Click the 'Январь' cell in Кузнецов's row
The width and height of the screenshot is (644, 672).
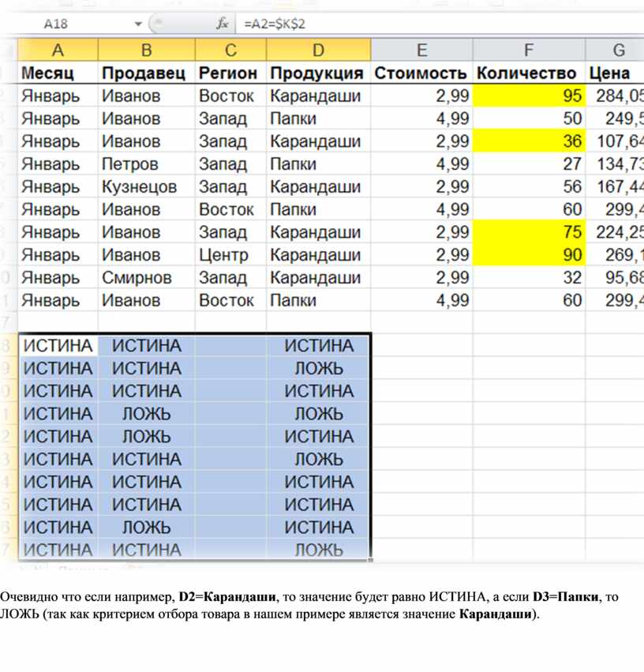pos(58,186)
